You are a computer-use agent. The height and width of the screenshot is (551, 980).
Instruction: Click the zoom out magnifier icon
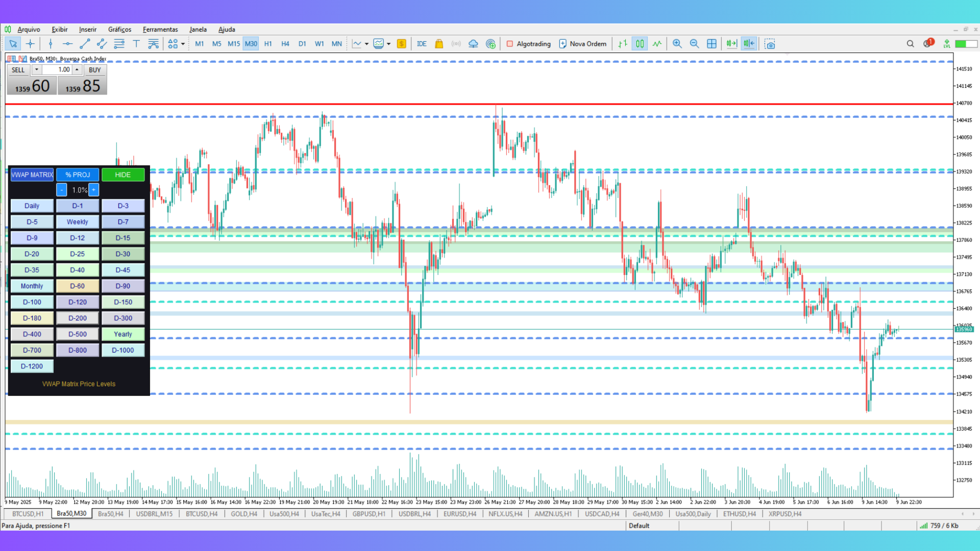(694, 44)
